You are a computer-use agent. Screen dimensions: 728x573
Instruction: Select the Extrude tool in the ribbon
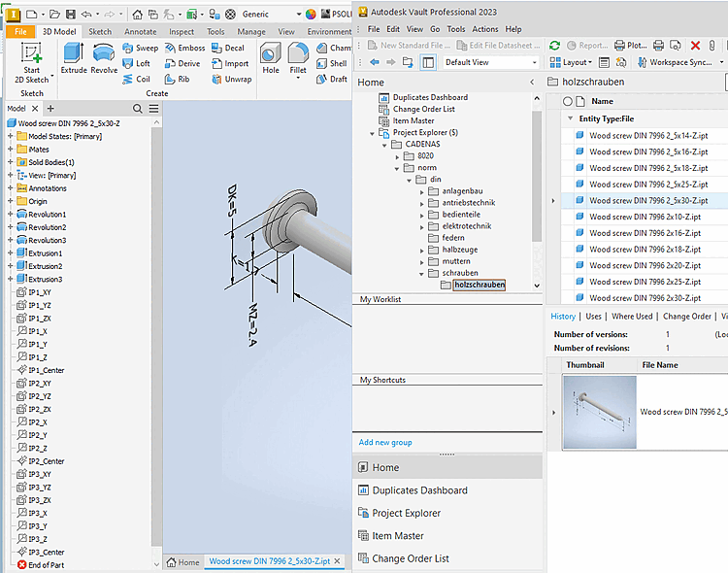pos(74,57)
